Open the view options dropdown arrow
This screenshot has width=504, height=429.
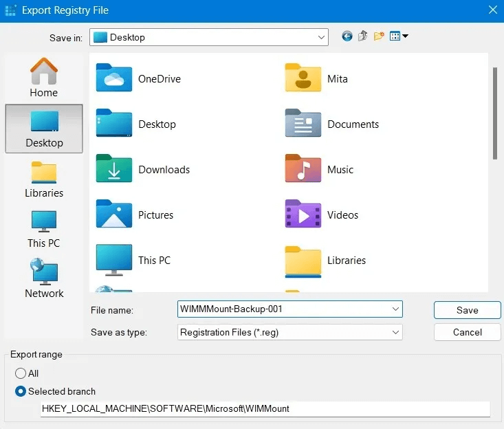coord(405,36)
